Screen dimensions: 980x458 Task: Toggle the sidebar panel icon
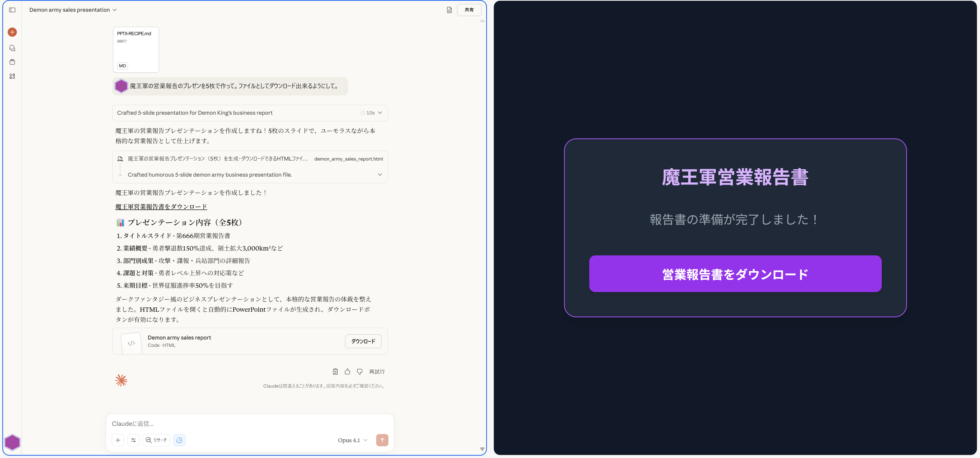point(12,10)
